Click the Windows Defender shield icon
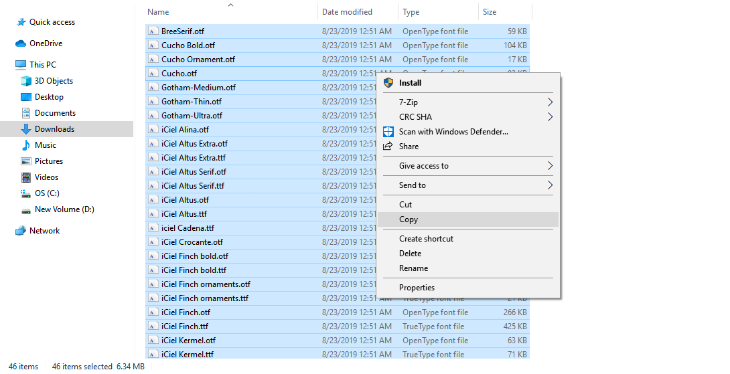 pyautogui.click(x=388, y=131)
